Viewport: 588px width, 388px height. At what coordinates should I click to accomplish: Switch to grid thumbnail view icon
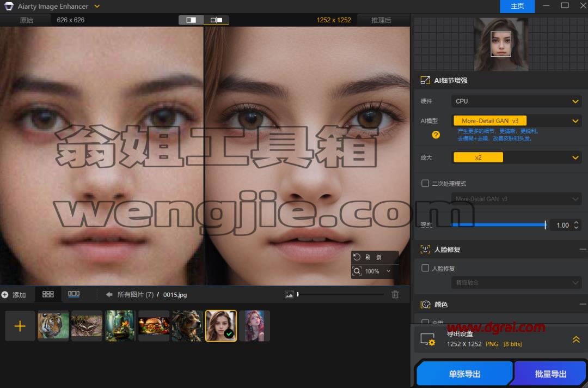click(48, 295)
